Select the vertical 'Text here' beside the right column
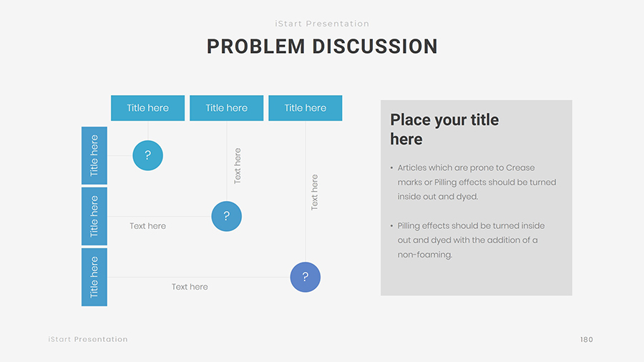The height and width of the screenshot is (362, 644). pos(314,192)
